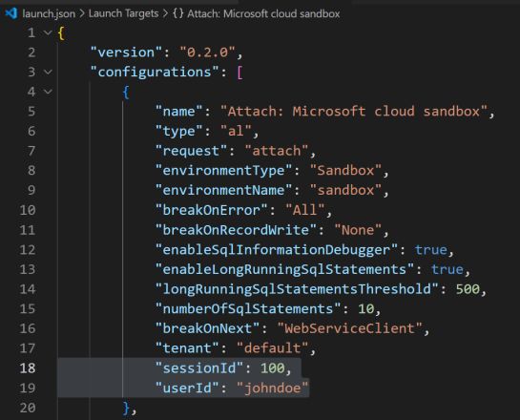This screenshot has height=420, width=520.
Task: Click true value of enableSqlInformationDebugger
Action: coord(431,249)
